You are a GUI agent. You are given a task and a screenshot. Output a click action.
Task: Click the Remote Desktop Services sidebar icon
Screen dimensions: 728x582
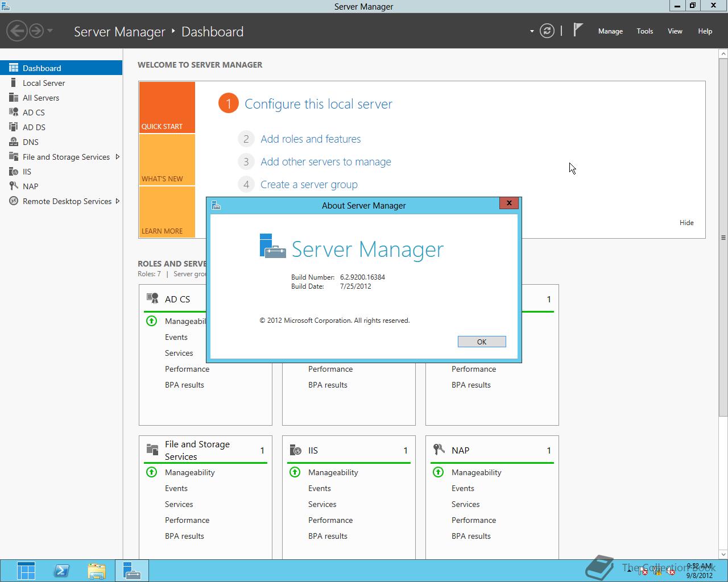pos(14,201)
